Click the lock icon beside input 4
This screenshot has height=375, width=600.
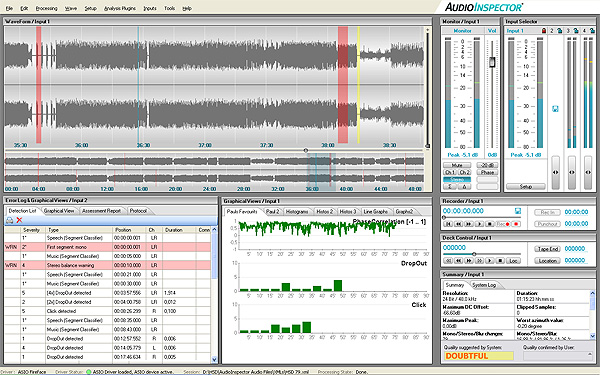click(592, 31)
